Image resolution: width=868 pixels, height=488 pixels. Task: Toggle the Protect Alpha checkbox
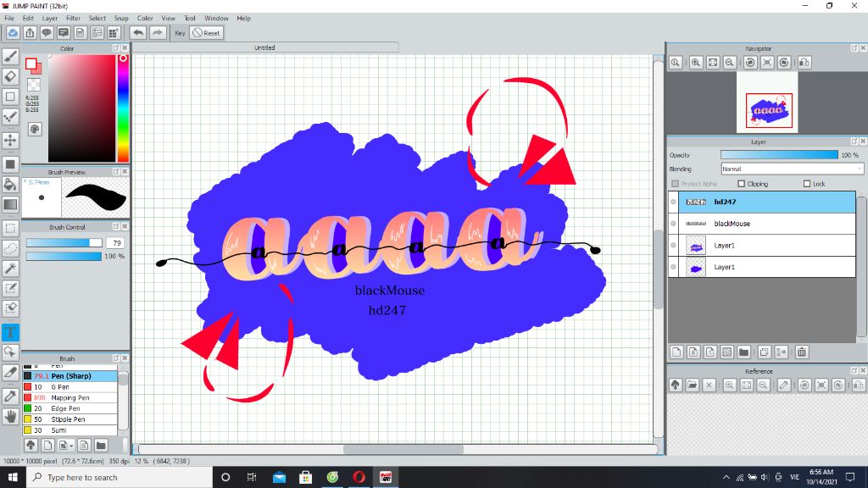point(675,184)
